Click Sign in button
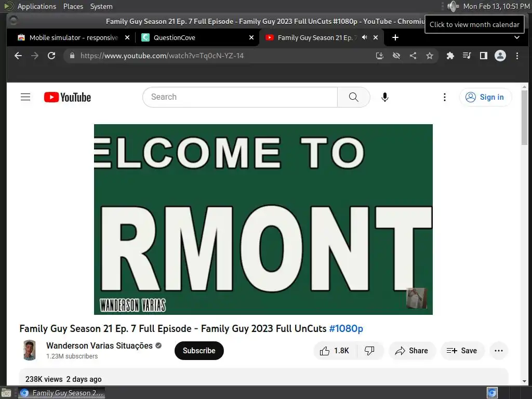The width and height of the screenshot is (532, 399). (485, 97)
